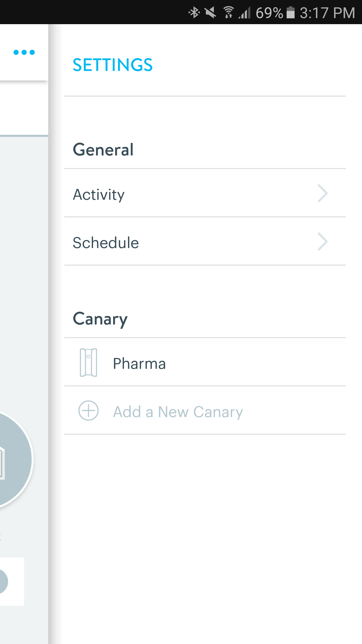The image size is (362, 644).
Task: Select the SETTINGS header
Action: (x=113, y=65)
